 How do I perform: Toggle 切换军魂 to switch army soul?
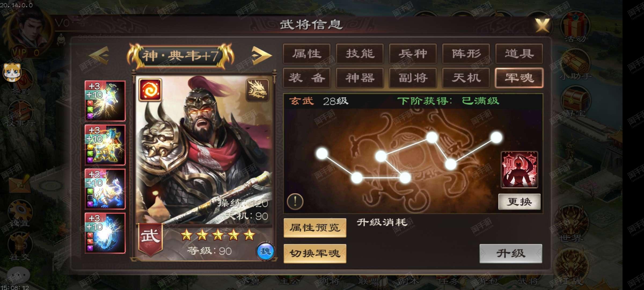pos(315,253)
